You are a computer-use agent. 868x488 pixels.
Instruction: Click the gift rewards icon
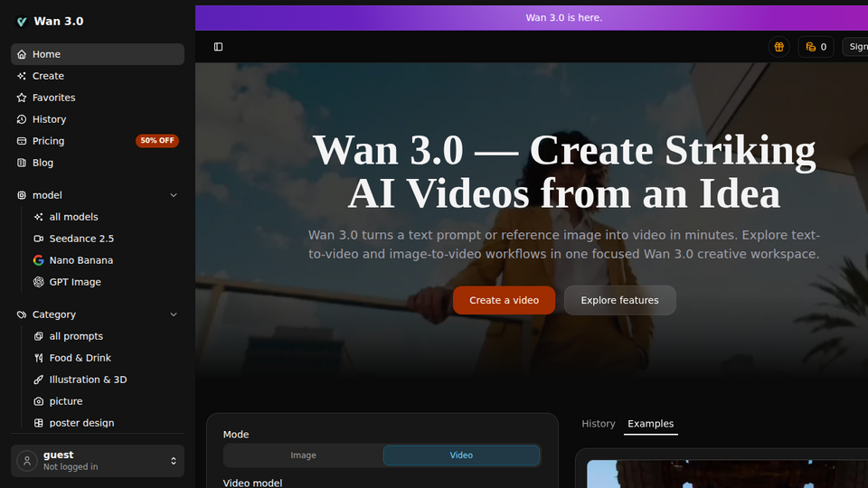778,46
